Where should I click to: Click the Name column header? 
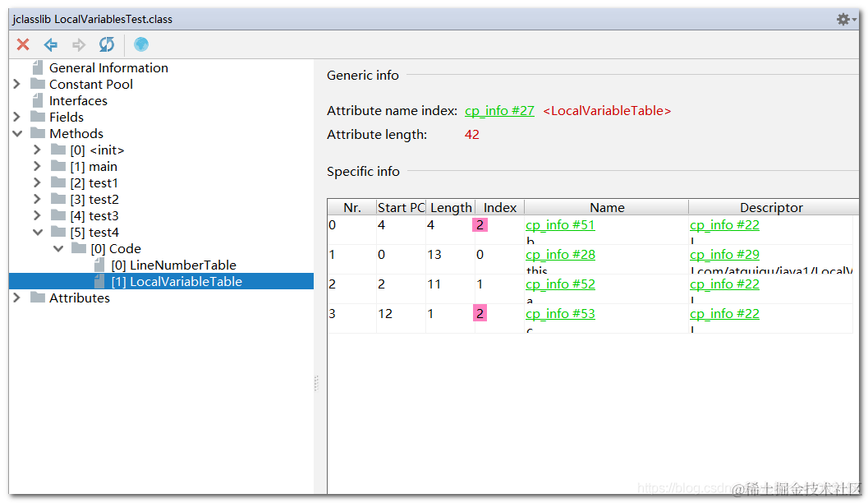point(607,207)
